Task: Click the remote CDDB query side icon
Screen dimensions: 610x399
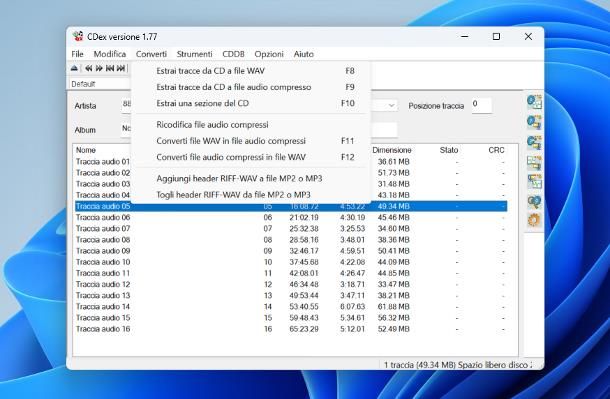Action: point(535,201)
